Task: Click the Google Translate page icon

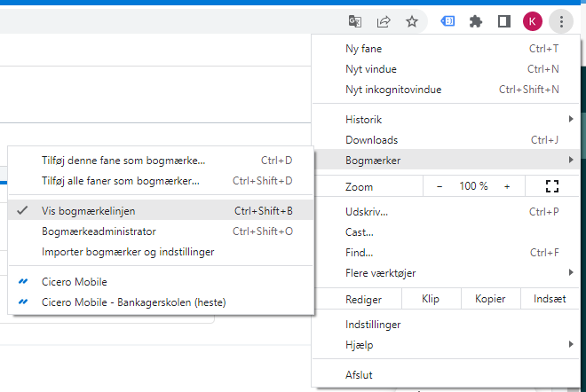Action: (354, 21)
